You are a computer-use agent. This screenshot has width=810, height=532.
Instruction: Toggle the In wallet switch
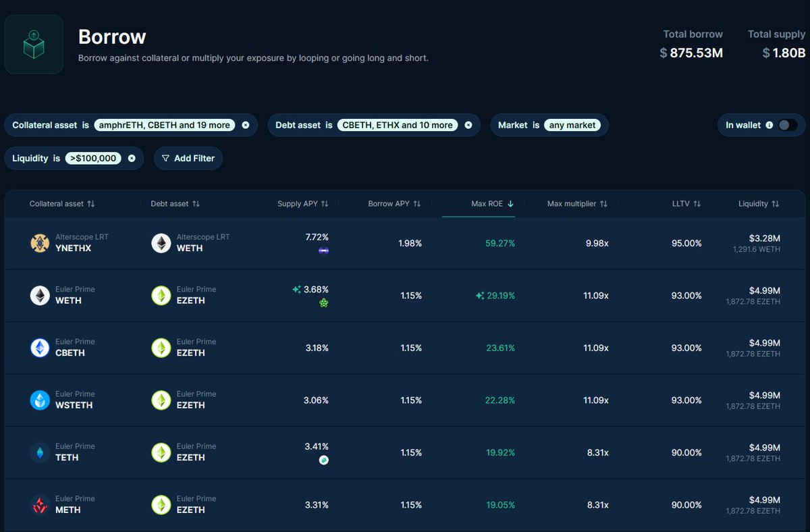pos(787,125)
